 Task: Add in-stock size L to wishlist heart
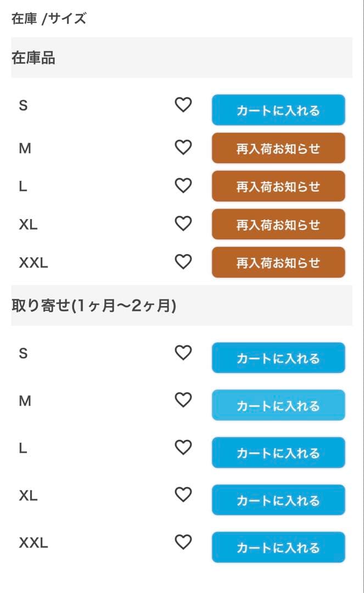[183, 186]
